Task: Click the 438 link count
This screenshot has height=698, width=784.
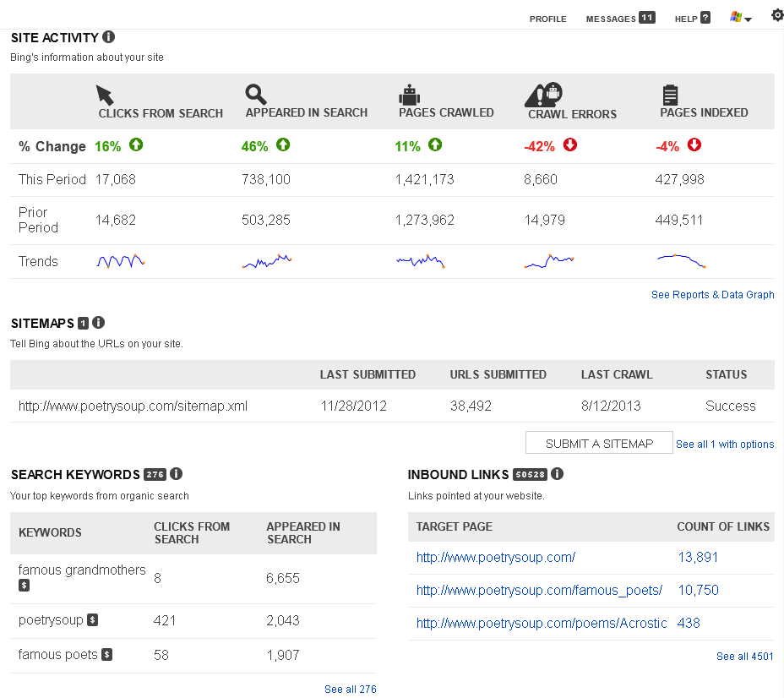Action: click(689, 623)
